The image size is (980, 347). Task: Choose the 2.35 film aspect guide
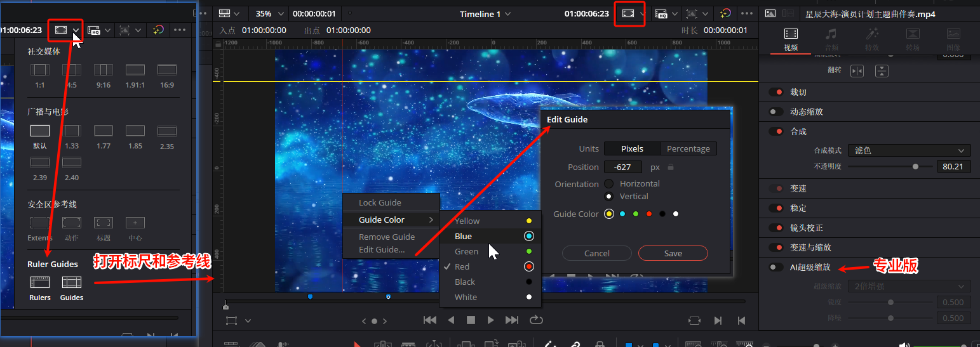[167, 131]
